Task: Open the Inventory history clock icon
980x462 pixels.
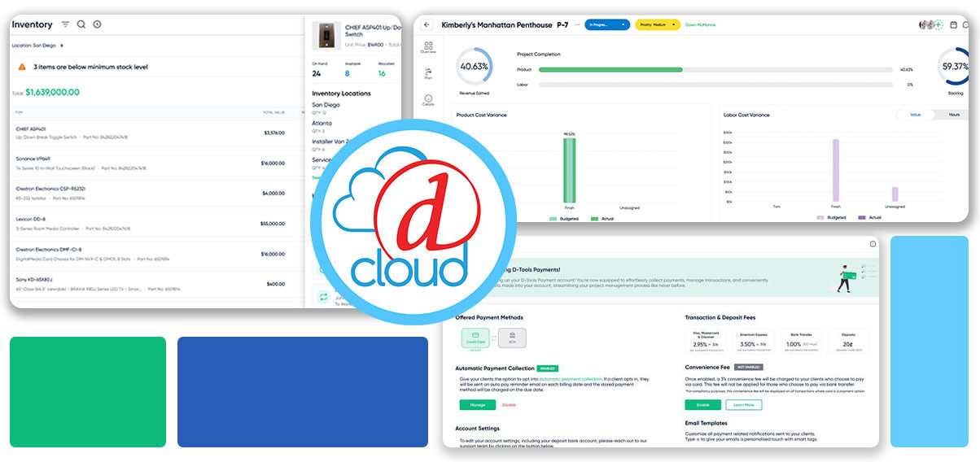Action: (x=97, y=24)
